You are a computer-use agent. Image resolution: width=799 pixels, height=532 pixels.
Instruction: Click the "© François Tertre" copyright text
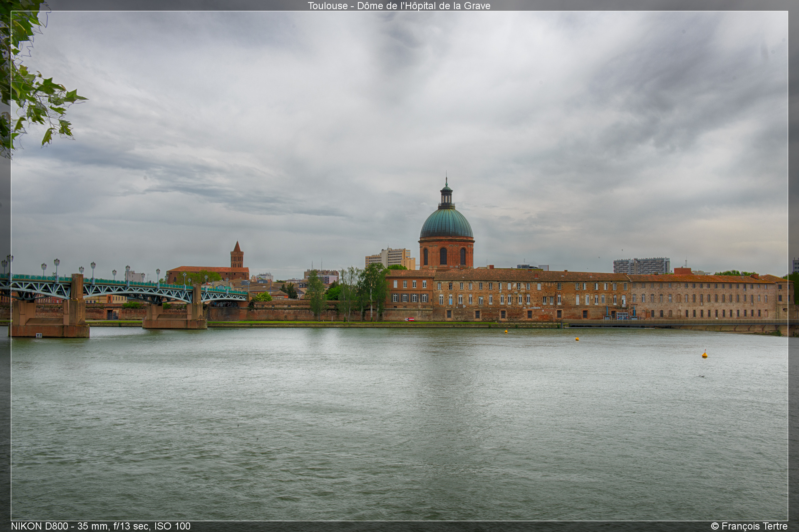point(749,526)
